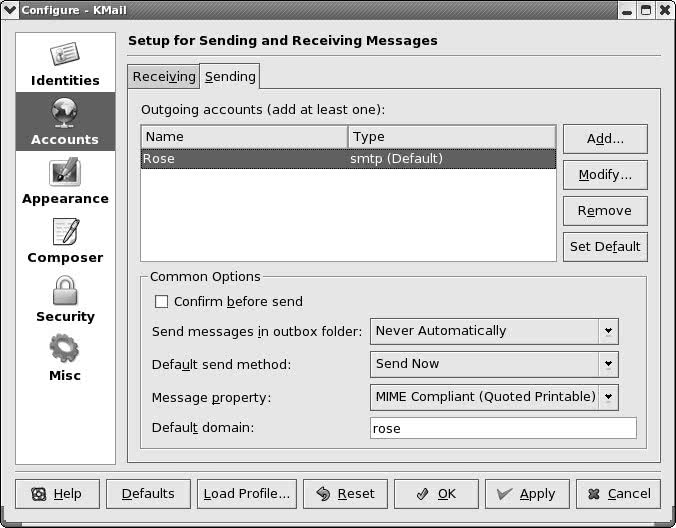Screen dimensions: 676x528
Task: Click the Cancel button
Action: [x=618, y=494]
